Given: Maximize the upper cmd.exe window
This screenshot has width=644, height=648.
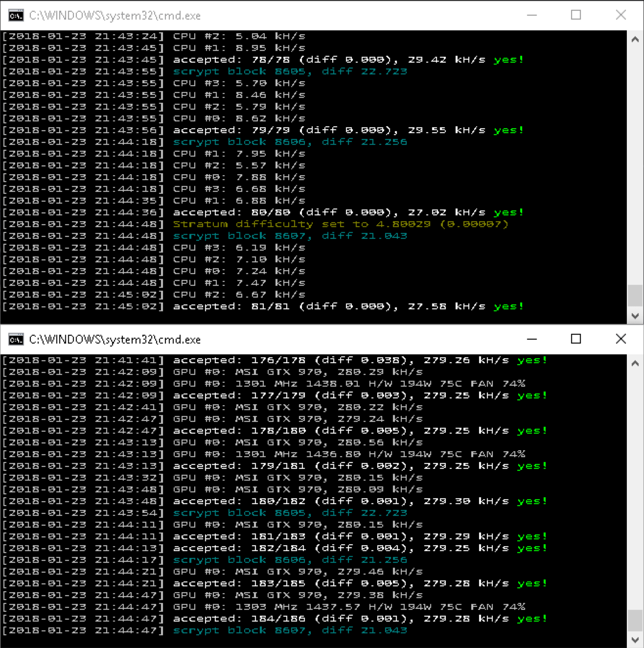Looking at the screenshot, I should pos(576,15).
